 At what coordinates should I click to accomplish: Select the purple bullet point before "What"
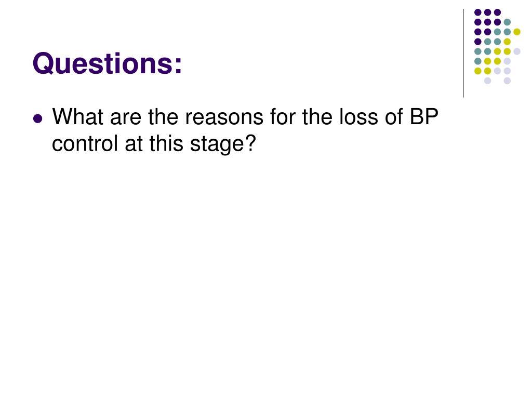38,119
